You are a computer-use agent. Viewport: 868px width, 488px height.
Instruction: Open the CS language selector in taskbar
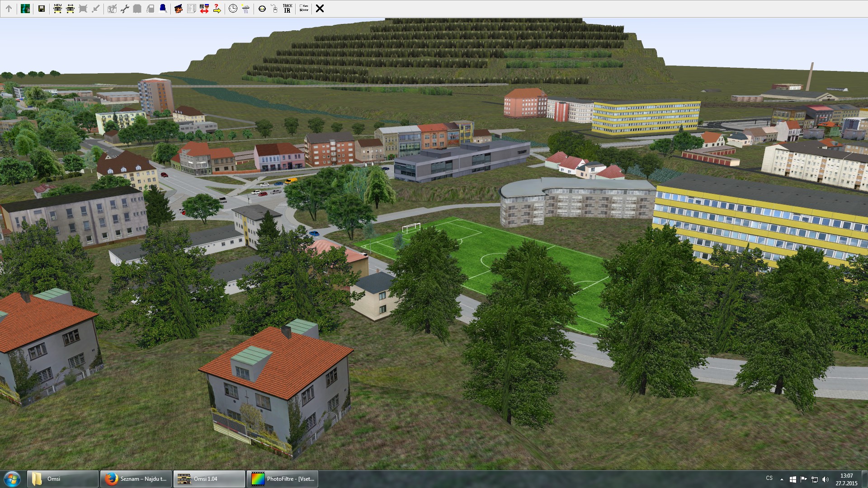(x=769, y=478)
